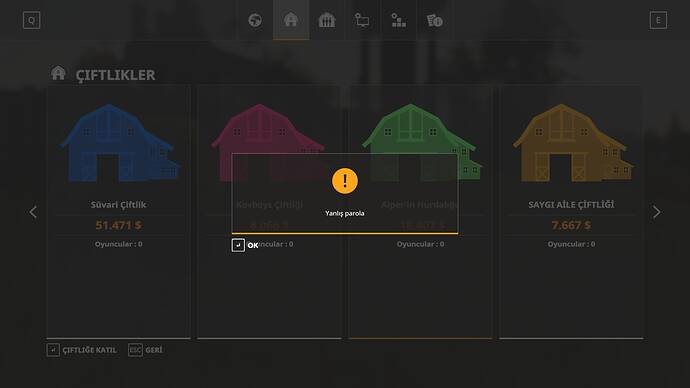Select the green barn farm card

coord(421,211)
